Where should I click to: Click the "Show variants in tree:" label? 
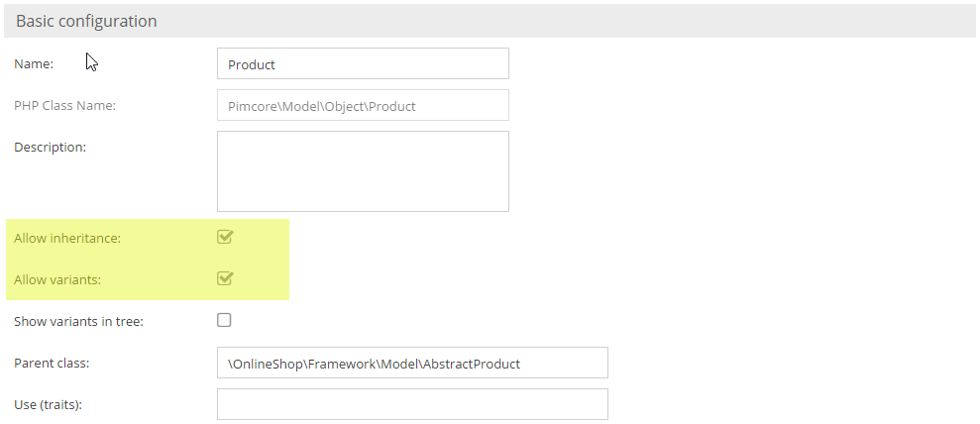coord(78,321)
